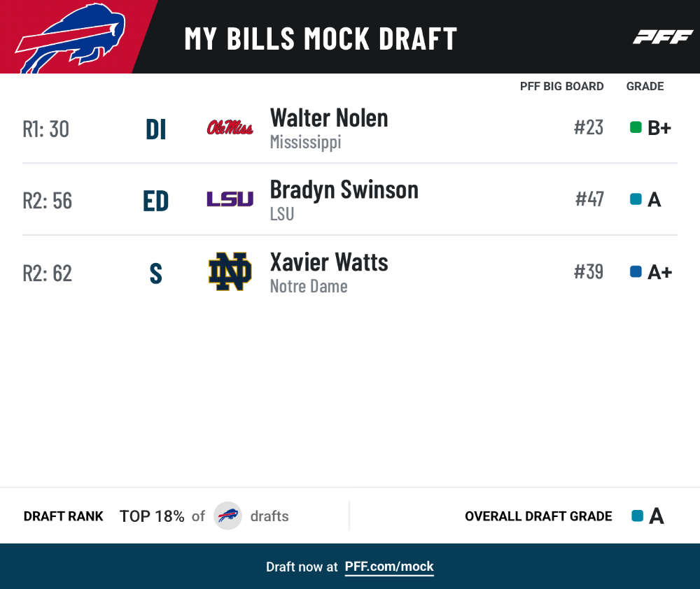
Task: Click the small Bills logo beside draft rank
Action: 227,516
